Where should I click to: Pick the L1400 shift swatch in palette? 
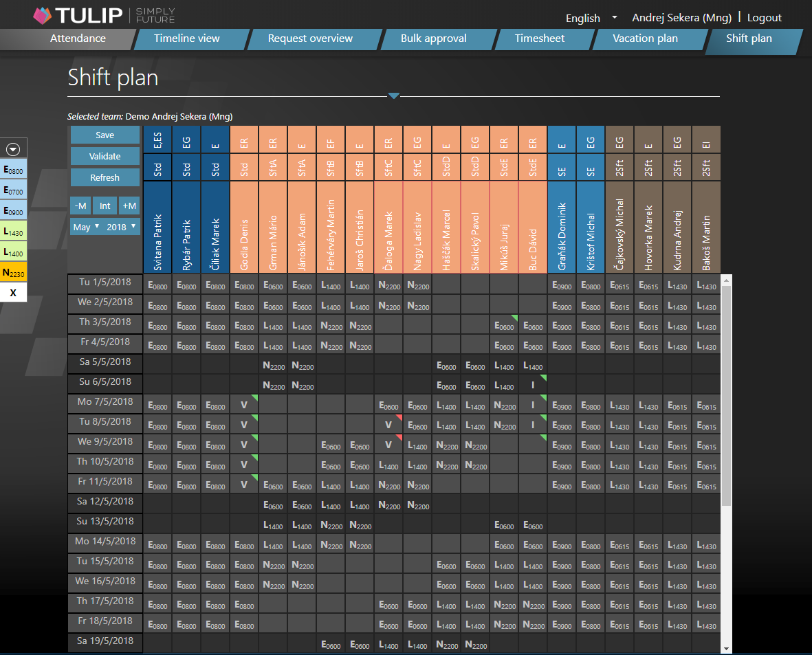pos(13,252)
